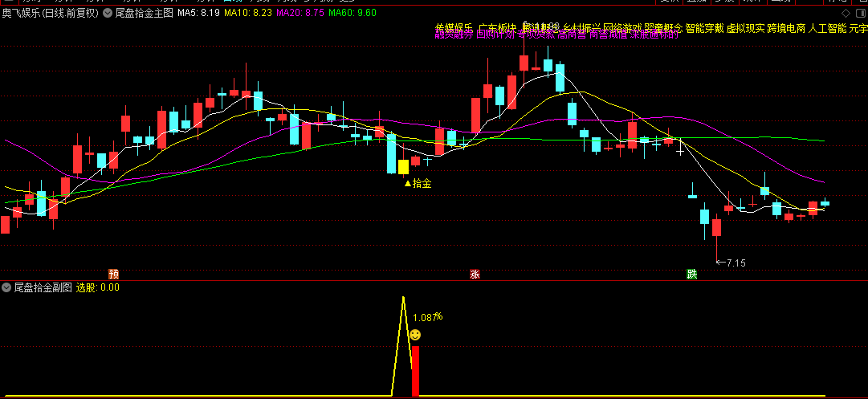Image resolution: width=868 pixels, height=399 pixels.
Task: Click the 尾盘拾金主图 indicator name
Action: (144, 13)
